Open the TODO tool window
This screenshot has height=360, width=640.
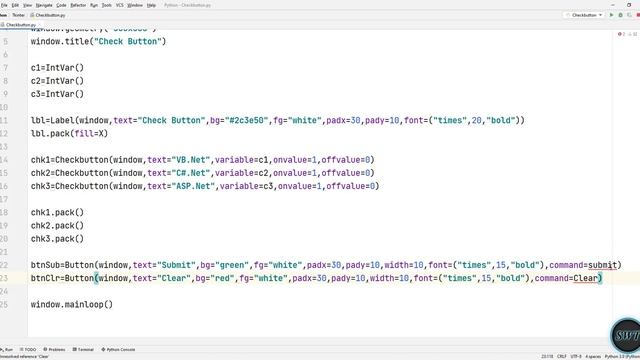coord(28,350)
